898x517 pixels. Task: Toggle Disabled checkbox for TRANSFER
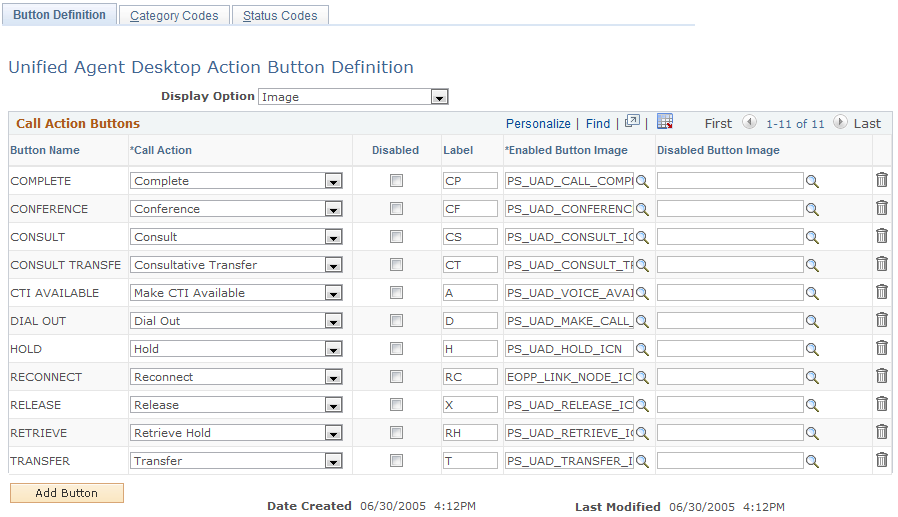point(396,461)
